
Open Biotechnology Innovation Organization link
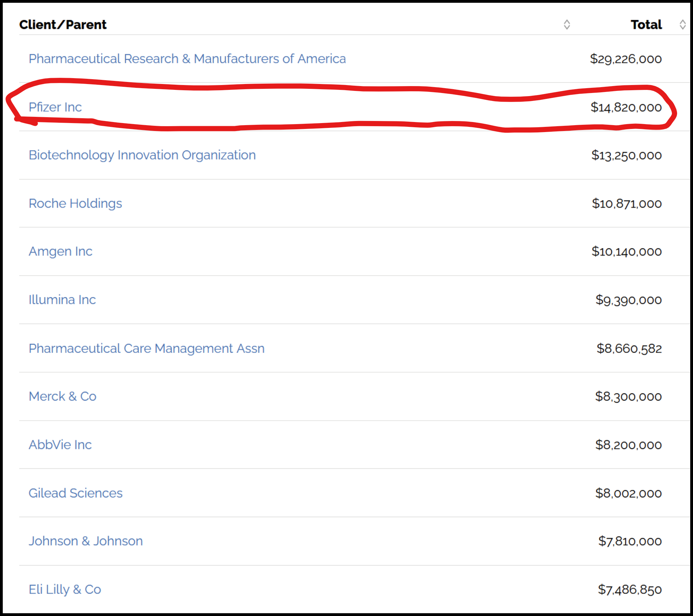pyautogui.click(x=142, y=155)
